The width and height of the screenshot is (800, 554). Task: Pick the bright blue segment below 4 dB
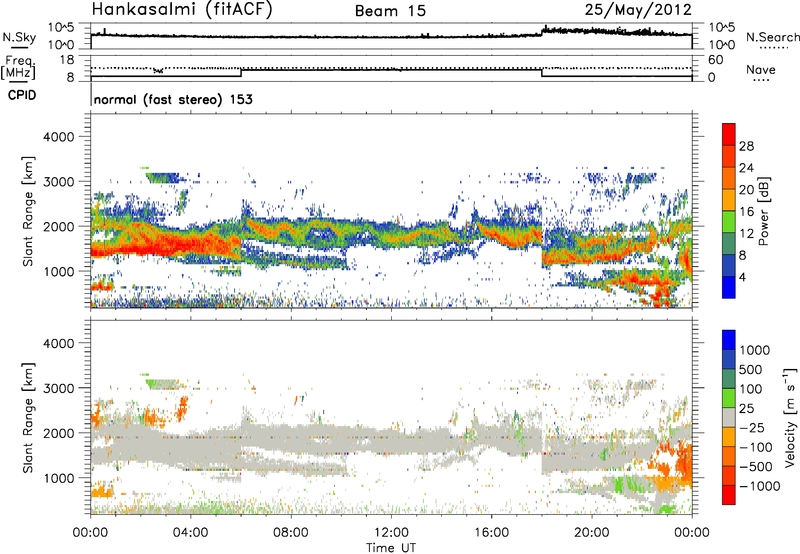pos(729,287)
